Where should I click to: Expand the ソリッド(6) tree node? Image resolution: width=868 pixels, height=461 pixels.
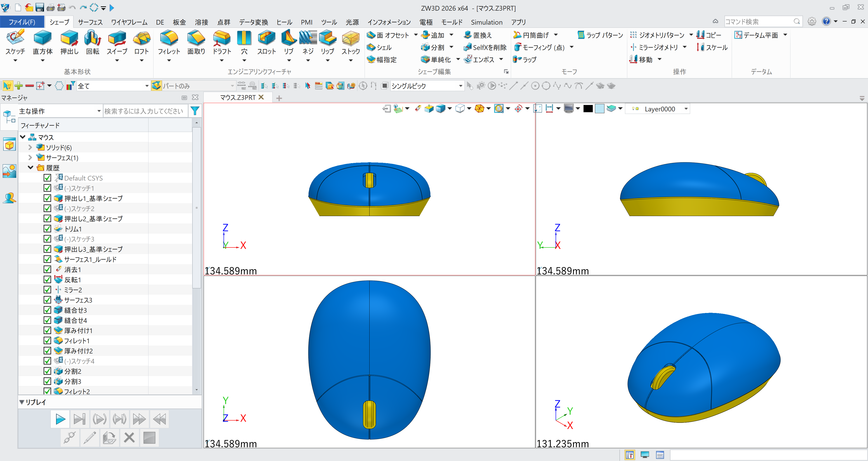click(x=30, y=147)
